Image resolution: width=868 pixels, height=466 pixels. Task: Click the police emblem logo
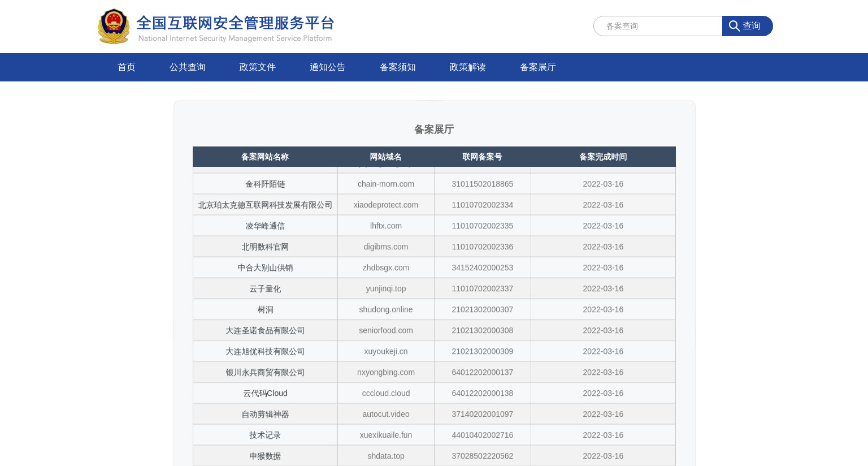tap(114, 26)
